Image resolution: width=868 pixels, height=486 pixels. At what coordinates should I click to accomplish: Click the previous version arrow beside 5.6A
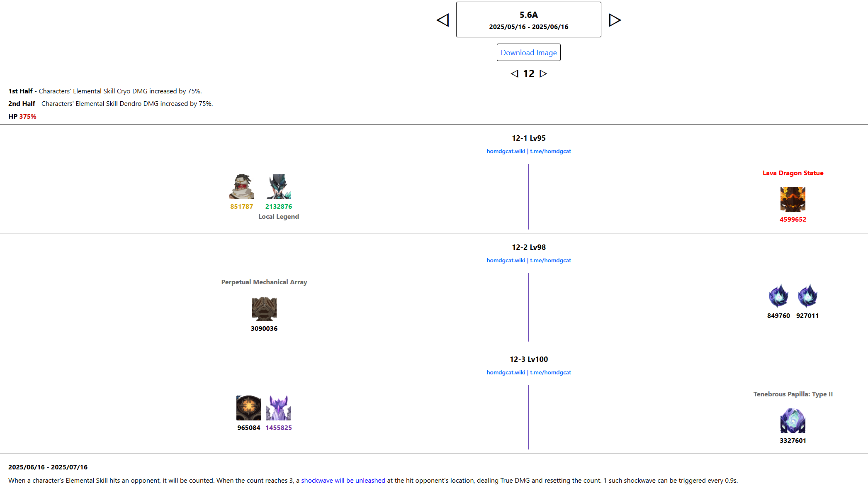click(x=443, y=20)
